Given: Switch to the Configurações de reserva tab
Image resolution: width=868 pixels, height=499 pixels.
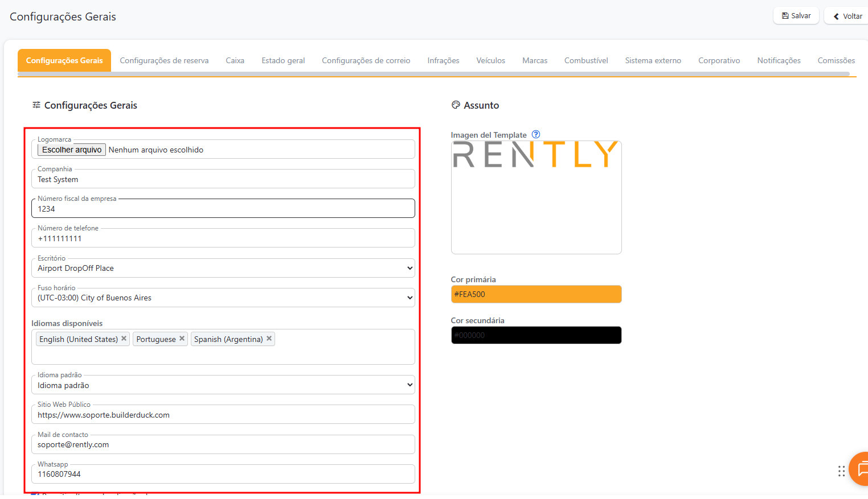Looking at the screenshot, I should click(164, 60).
